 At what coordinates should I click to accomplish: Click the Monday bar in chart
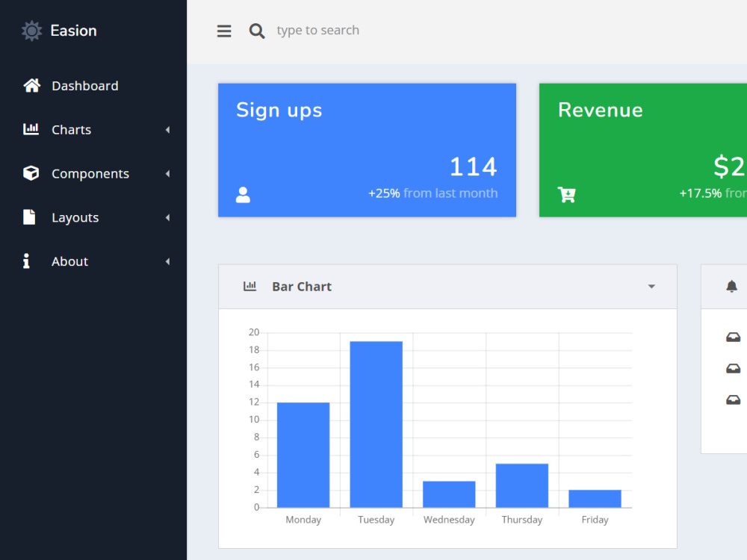303,455
